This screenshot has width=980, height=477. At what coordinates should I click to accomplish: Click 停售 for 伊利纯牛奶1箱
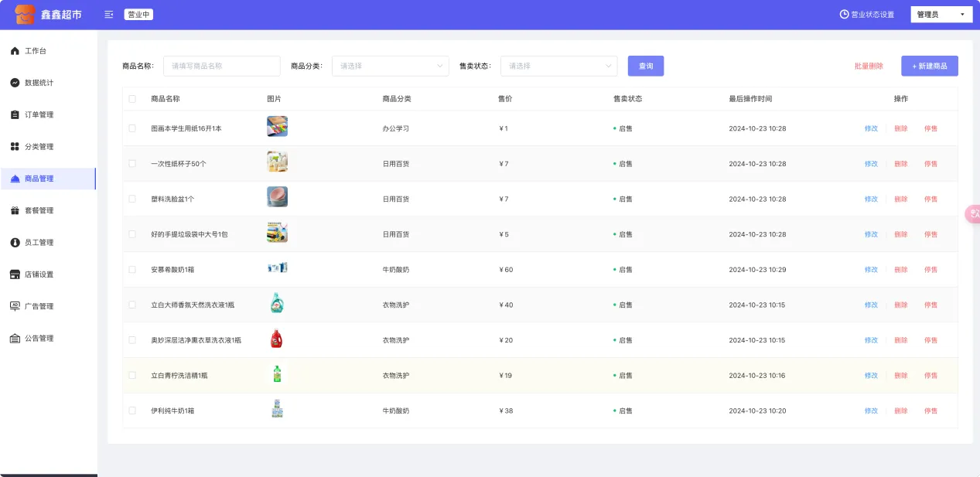(930, 411)
